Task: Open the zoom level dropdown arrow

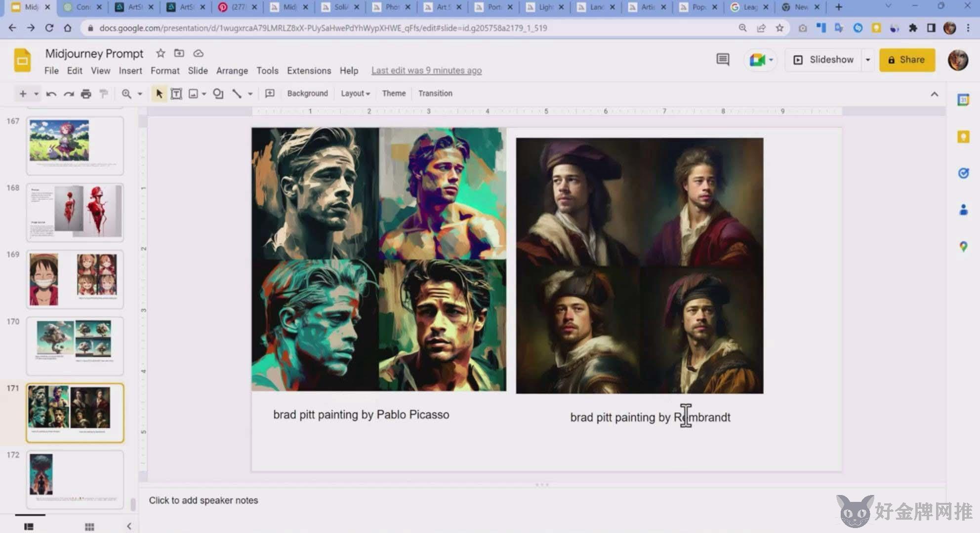Action: [x=140, y=94]
